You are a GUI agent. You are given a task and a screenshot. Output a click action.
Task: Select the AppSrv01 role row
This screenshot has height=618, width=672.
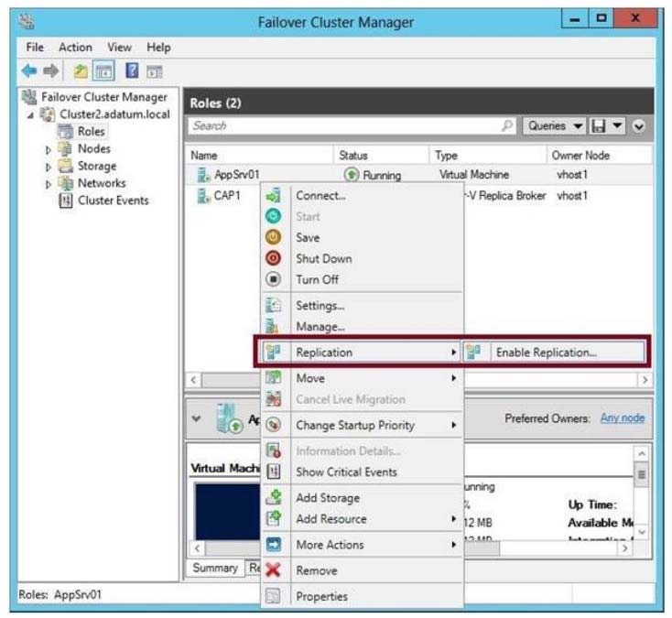tap(419, 175)
